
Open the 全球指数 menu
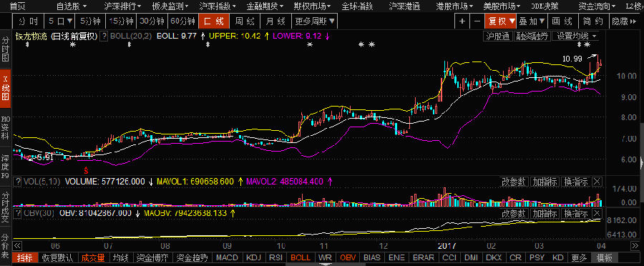coord(357,6)
